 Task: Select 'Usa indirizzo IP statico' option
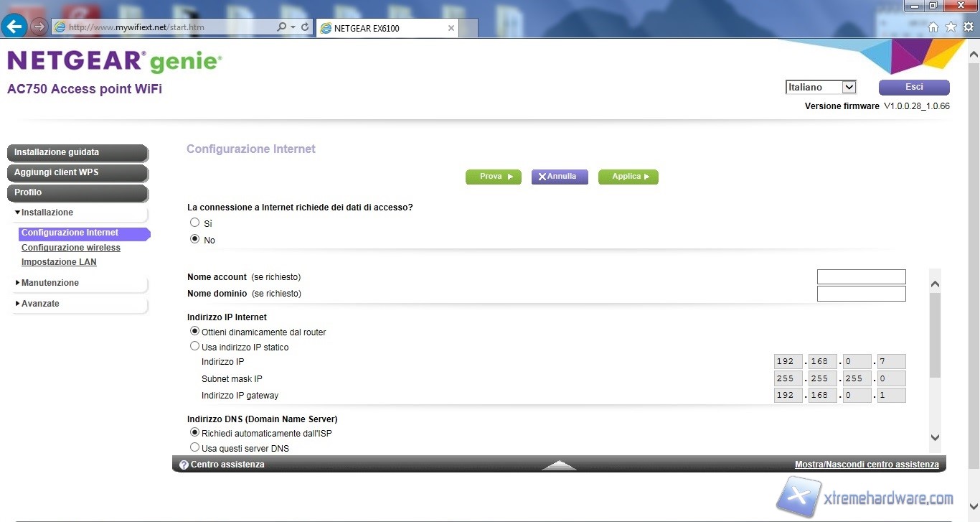pos(194,346)
